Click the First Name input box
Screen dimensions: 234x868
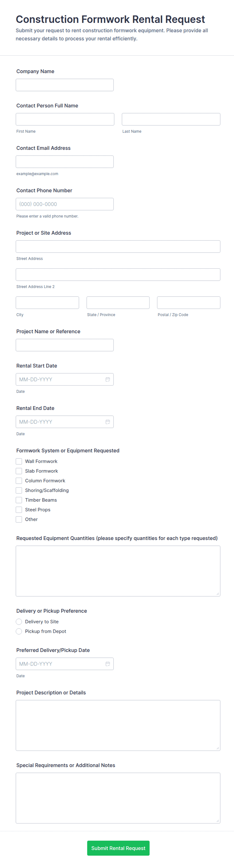click(65, 119)
